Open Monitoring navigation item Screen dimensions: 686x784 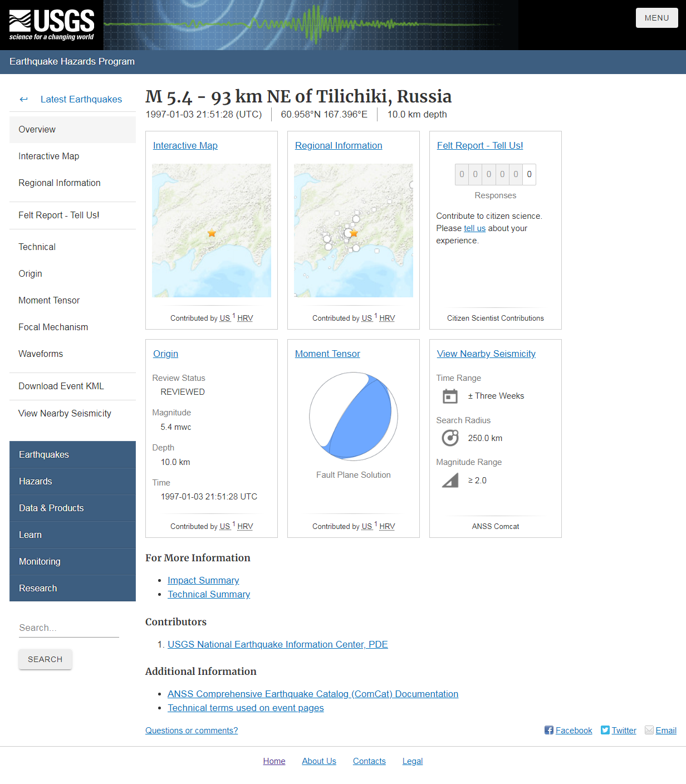[x=72, y=561]
